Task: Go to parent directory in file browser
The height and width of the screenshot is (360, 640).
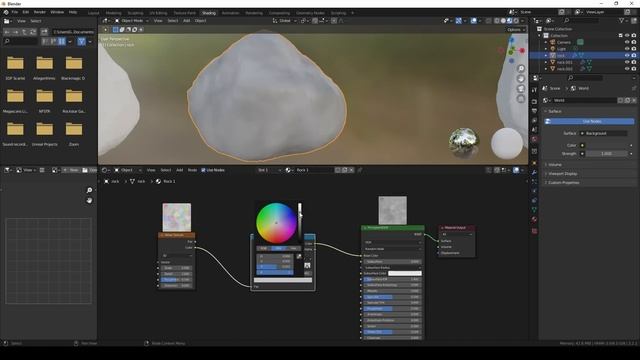Action: click(x=24, y=32)
